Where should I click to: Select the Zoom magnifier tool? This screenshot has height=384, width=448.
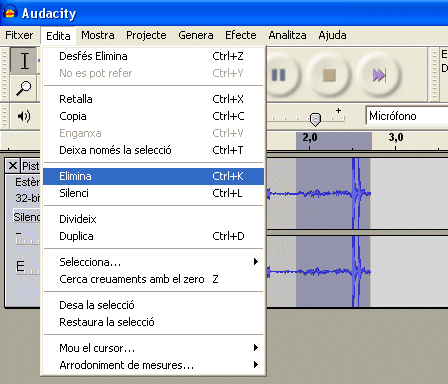[x=24, y=88]
